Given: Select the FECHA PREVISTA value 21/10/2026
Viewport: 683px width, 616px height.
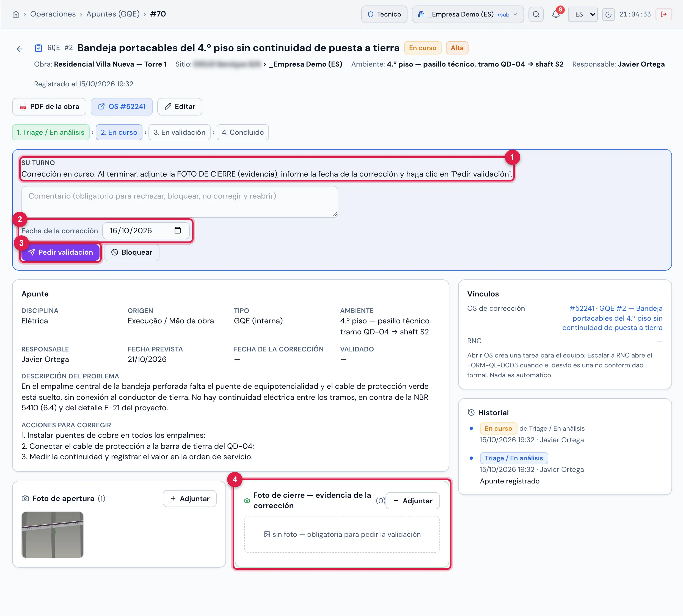Looking at the screenshot, I should click(147, 359).
